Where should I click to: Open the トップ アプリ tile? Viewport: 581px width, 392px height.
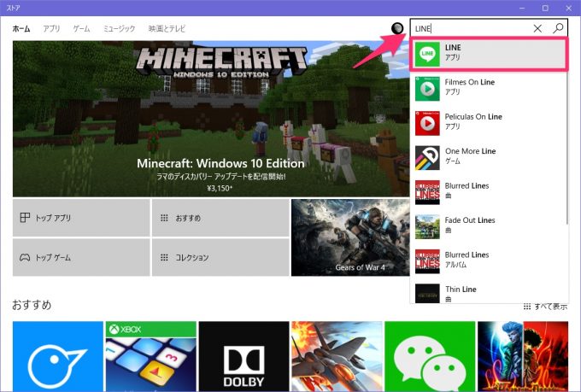click(81, 218)
